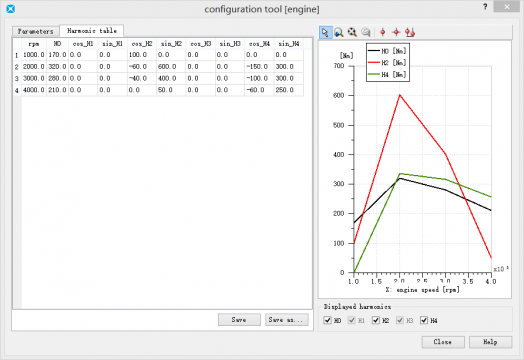Toggle the H4 displayed harmonic checkbox
The height and width of the screenshot is (360, 524).
tap(424, 320)
